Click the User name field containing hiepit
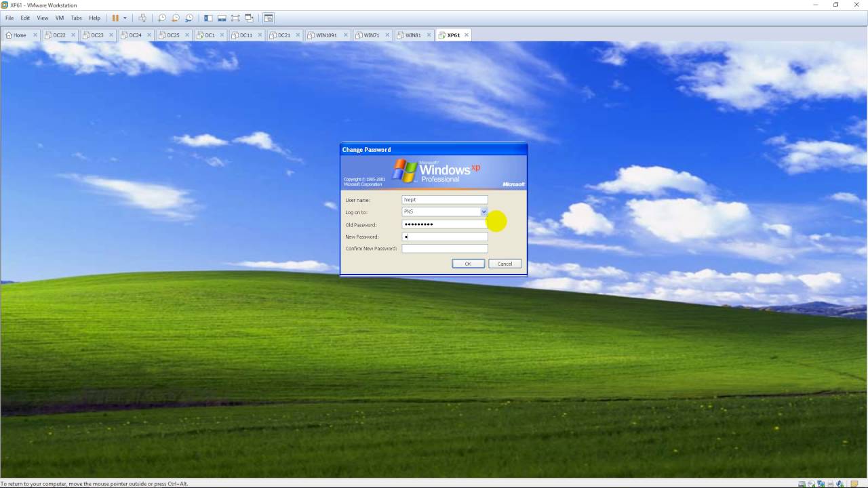868x488 pixels. click(445, 200)
